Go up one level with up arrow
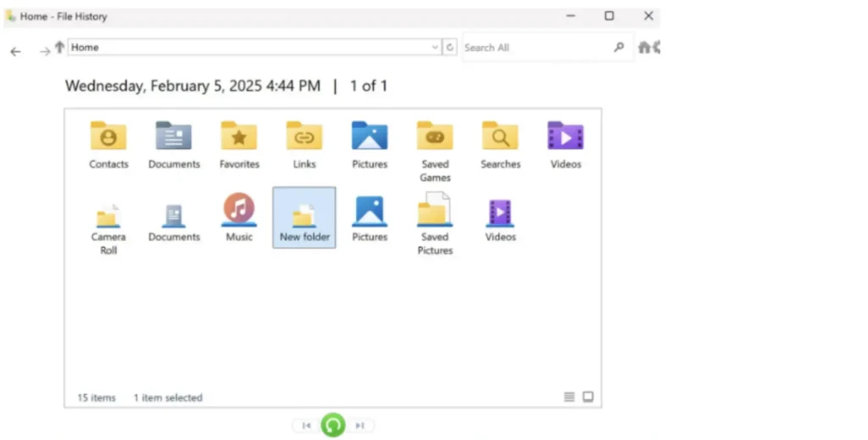868x440 pixels. tap(59, 48)
